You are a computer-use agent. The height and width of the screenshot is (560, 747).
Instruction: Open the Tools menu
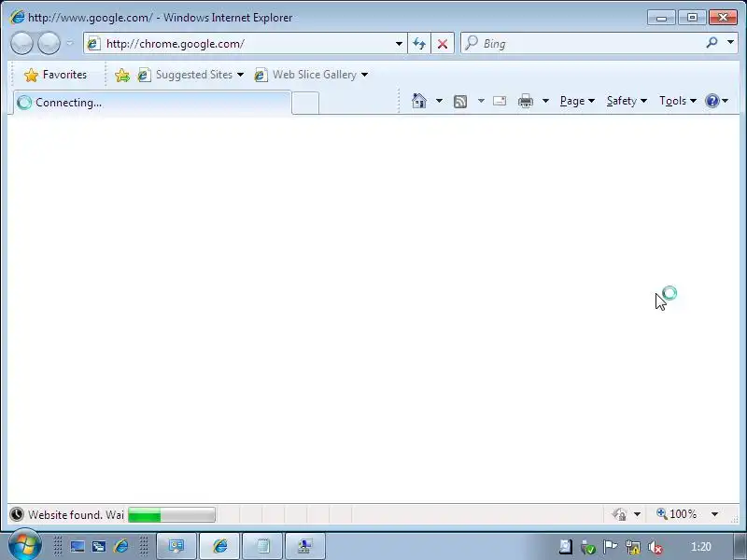point(678,101)
